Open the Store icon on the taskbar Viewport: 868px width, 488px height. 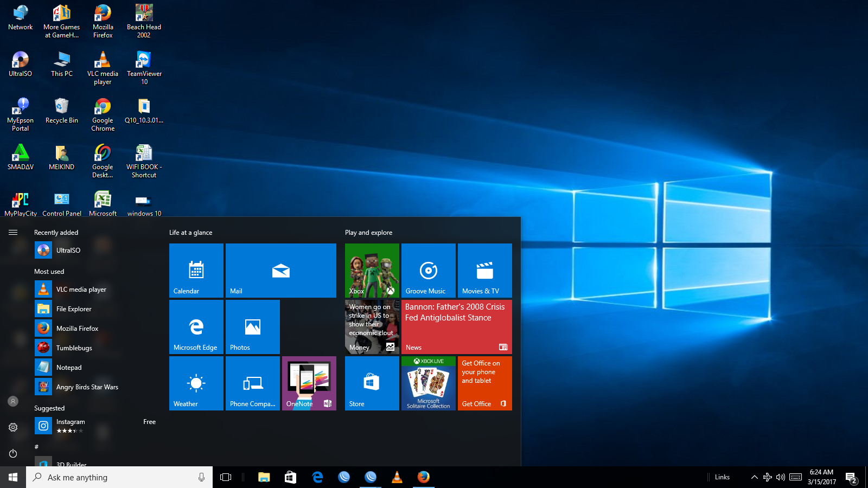pyautogui.click(x=291, y=477)
